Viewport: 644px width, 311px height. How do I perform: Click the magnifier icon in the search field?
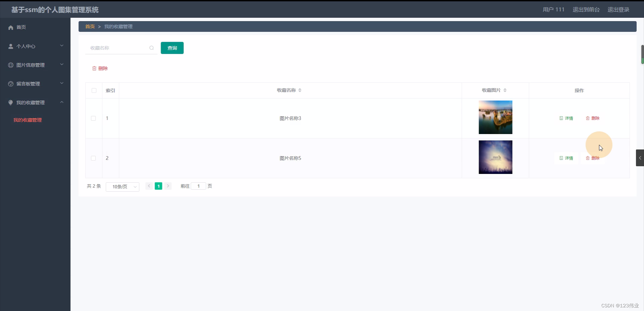tap(151, 48)
